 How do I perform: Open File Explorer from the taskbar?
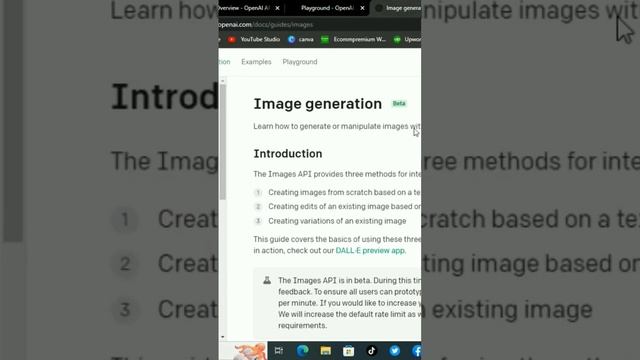coord(325,351)
